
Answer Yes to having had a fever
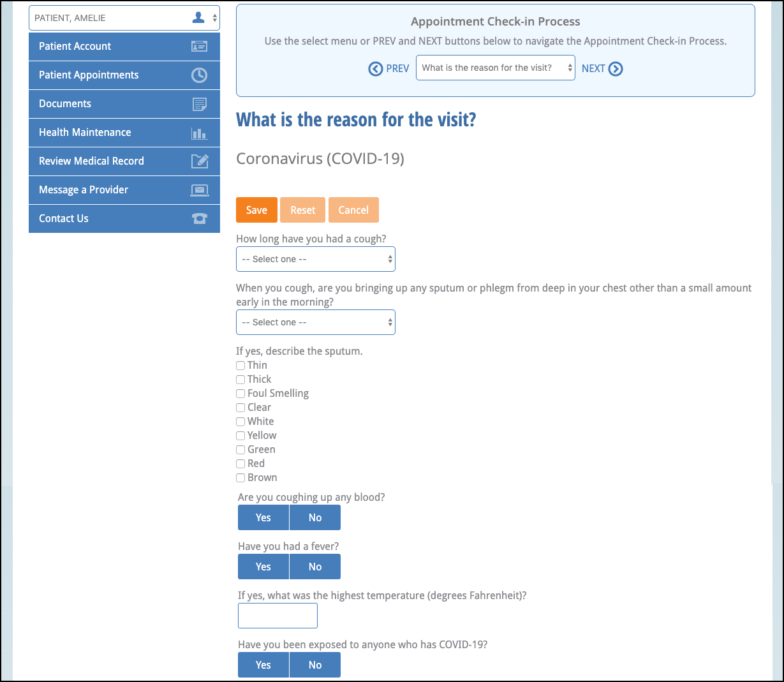coord(263,567)
